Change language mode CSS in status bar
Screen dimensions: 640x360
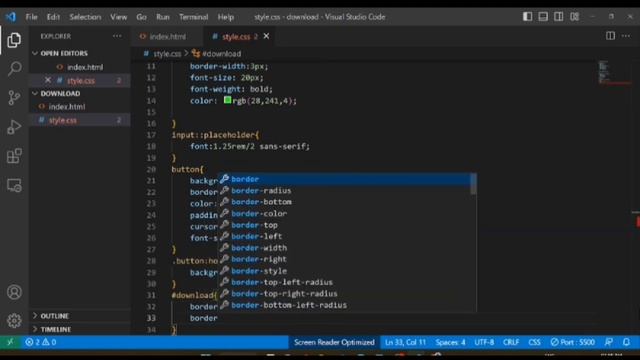coord(534,342)
